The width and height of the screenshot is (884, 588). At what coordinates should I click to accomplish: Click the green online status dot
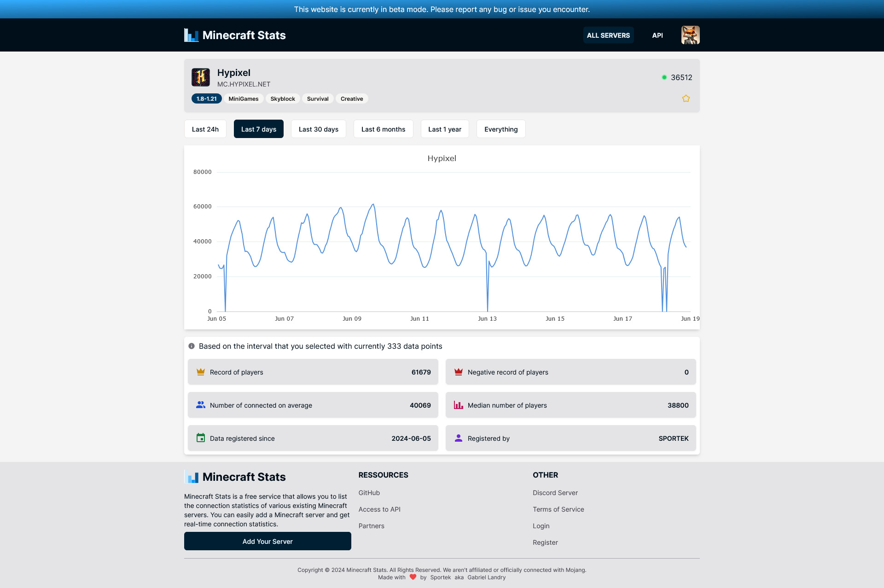point(664,77)
